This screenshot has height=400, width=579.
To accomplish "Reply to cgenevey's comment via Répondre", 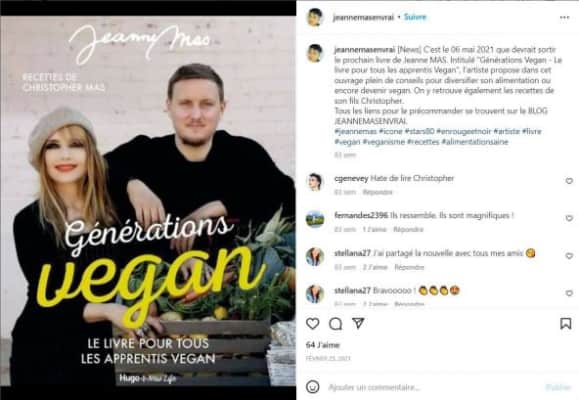I will click(377, 192).
